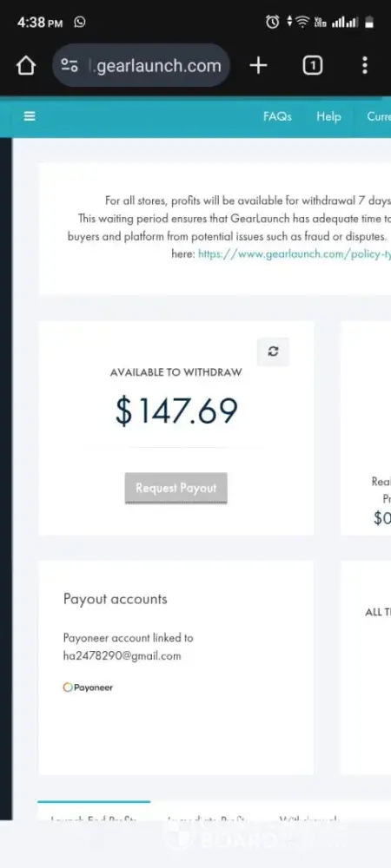Open the gearlaunch.com policy link

tap(294, 254)
